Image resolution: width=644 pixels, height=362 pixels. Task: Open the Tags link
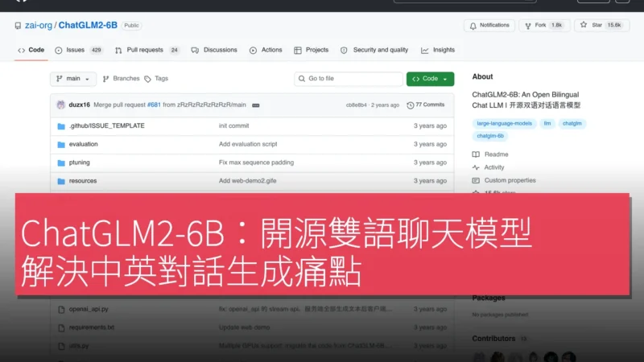pos(156,78)
